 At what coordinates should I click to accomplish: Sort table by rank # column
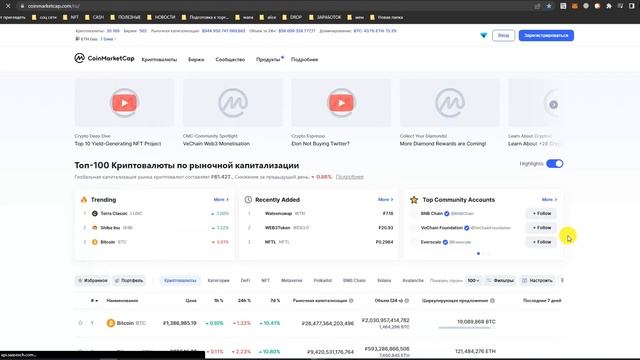tap(94, 300)
